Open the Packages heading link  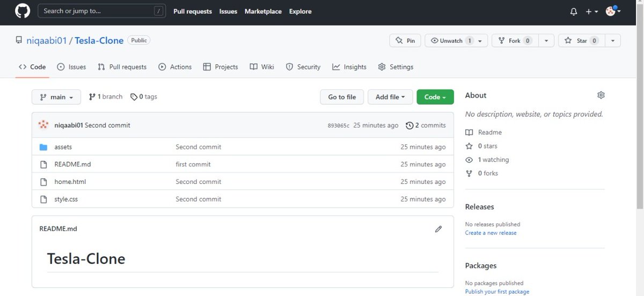[x=481, y=265]
